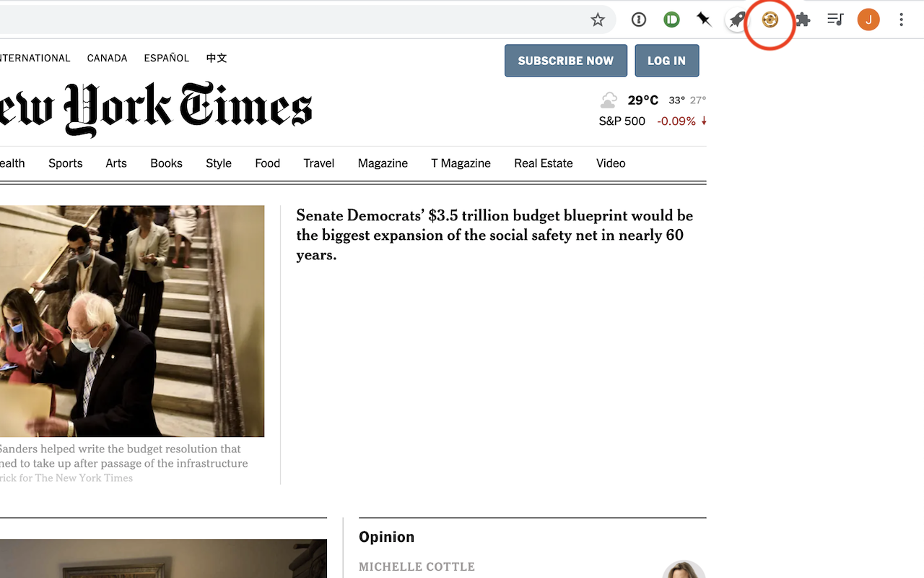The image size is (924, 578).
Task: Click the cloudy weather icon
Action: point(609,100)
